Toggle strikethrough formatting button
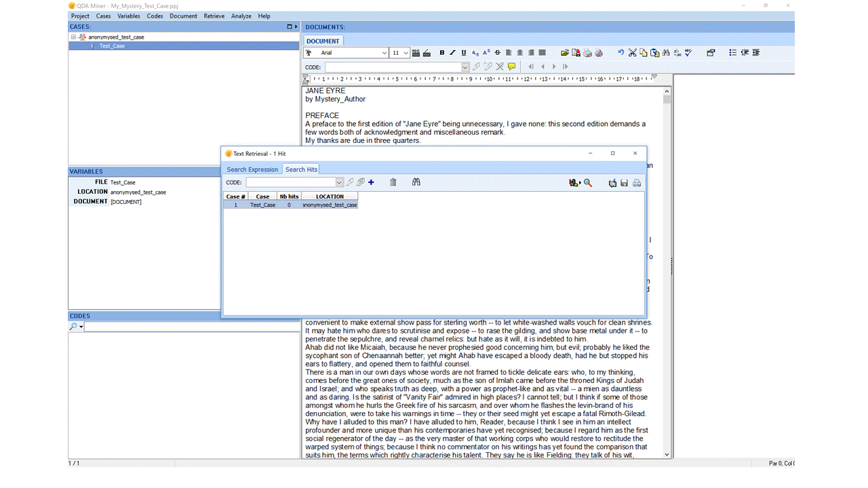The width and height of the screenshot is (868, 488). (497, 53)
